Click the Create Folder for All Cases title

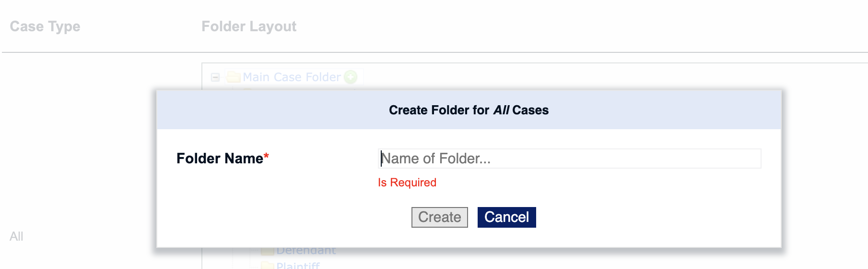[x=469, y=110]
